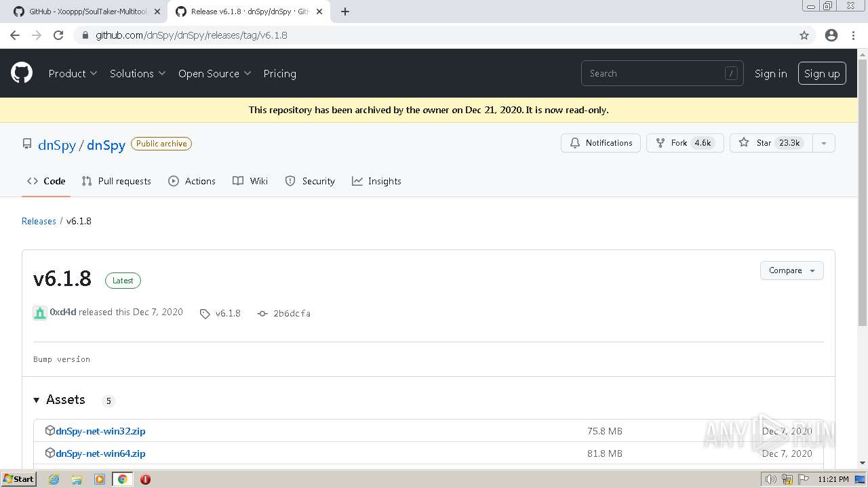The image size is (868, 488).
Task: Click package icon beside dnSpy-net-win64.zip
Action: click(x=50, y=453)
